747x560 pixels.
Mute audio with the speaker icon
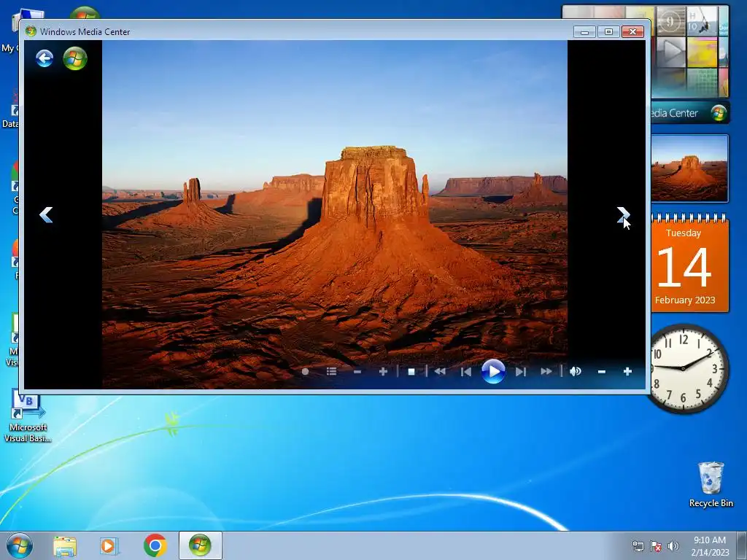[576, 371]
